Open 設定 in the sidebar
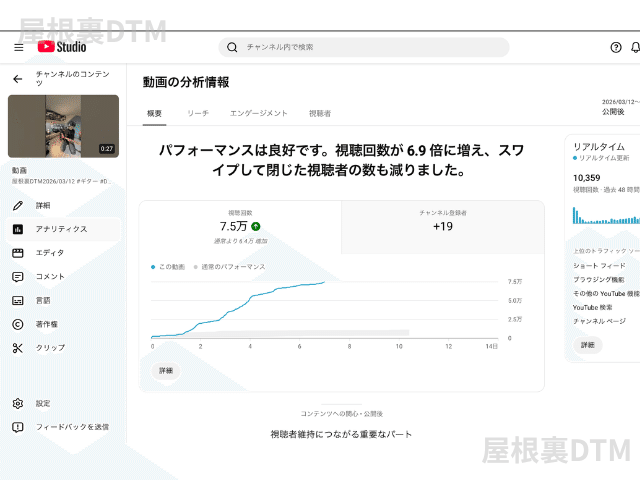 63,403
